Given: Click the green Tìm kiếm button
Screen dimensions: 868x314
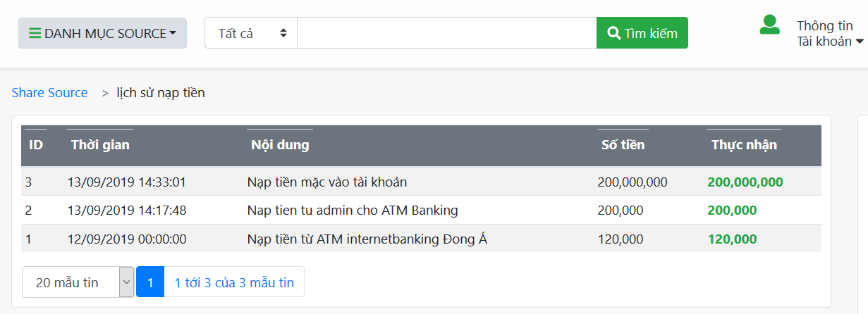Looking at the screenshot, I should (x=642, y=33).
